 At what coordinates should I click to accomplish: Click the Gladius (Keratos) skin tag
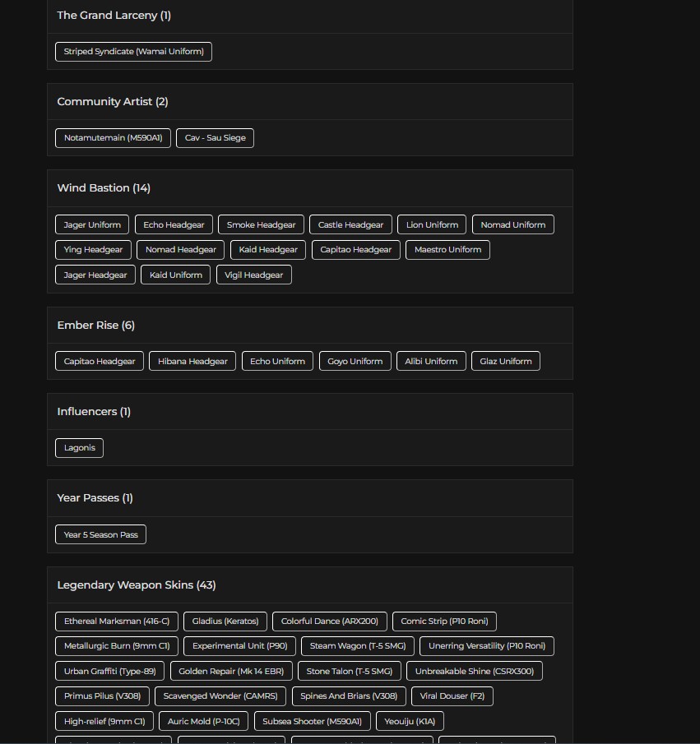click(x=225, y=622)
